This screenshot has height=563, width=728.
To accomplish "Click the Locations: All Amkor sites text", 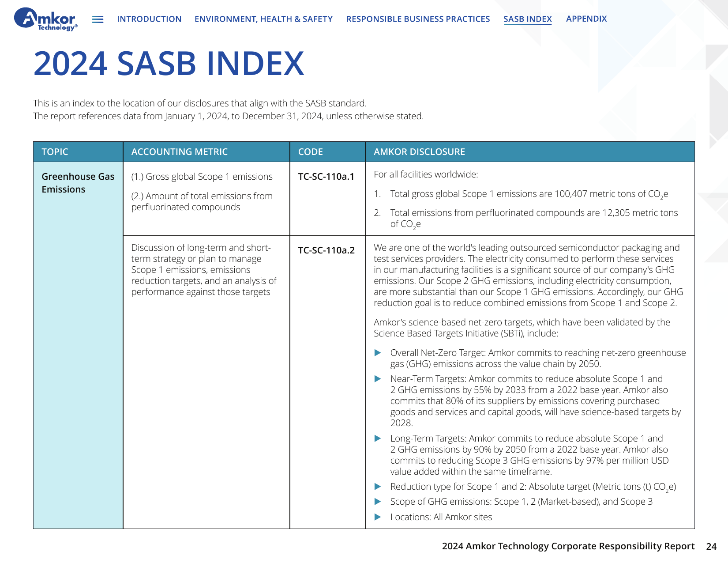I will pyautogui.click(x=441, y=517).
